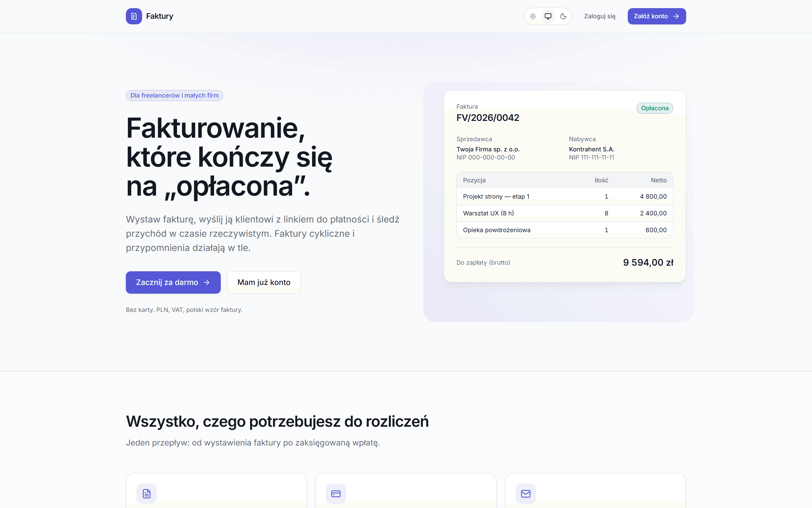
Task: Click 'Opieka powdrożeniowa' row
Action: [565, 230]
